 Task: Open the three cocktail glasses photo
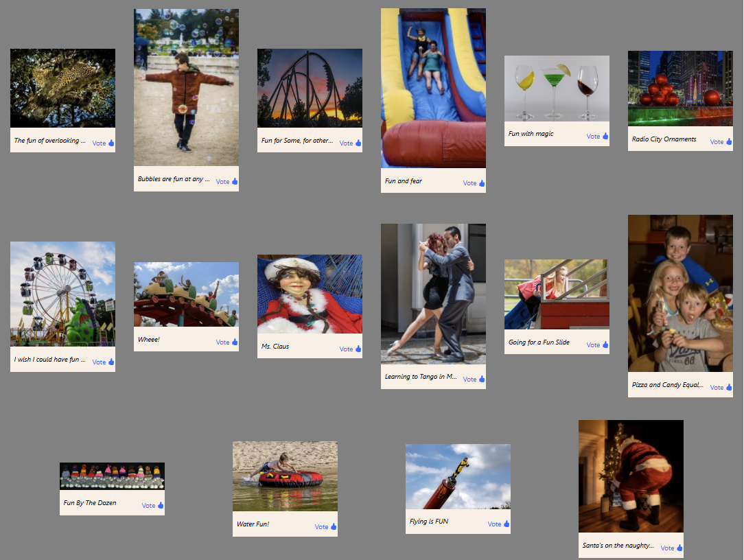pos(557,89)
